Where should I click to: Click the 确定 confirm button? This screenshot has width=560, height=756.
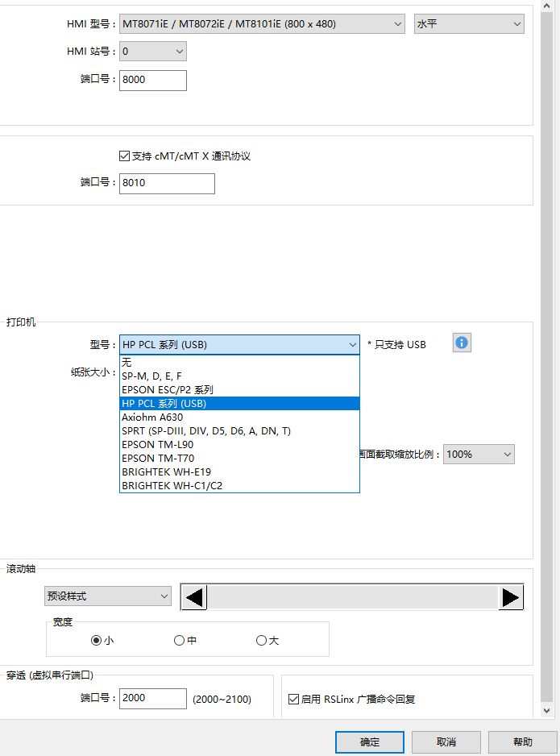pos(370,741)
